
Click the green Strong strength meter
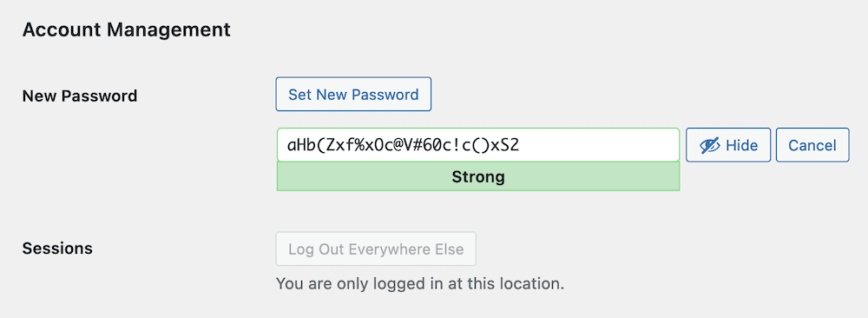click(x=477, y=176)
